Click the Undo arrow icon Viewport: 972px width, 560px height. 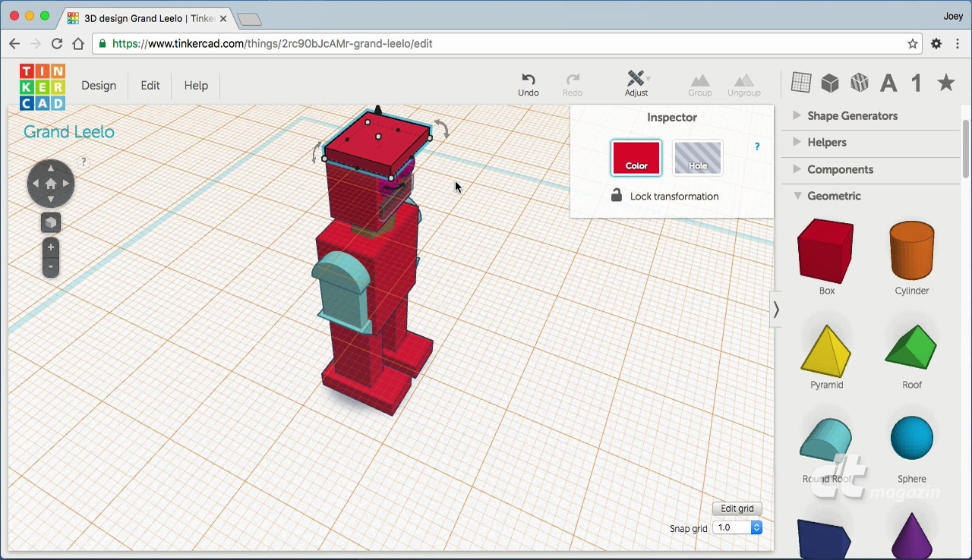pyautogui.click(x=528, y=79)
